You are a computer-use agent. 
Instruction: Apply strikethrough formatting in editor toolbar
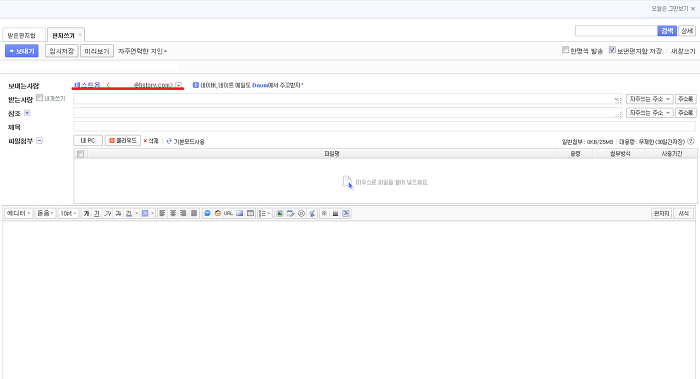point(118,214)
